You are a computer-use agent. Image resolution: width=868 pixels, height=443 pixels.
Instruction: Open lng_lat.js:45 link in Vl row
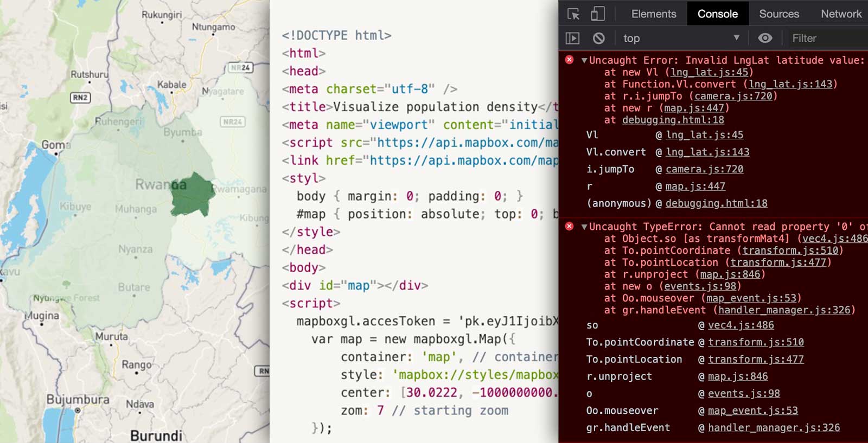point(705,135)
